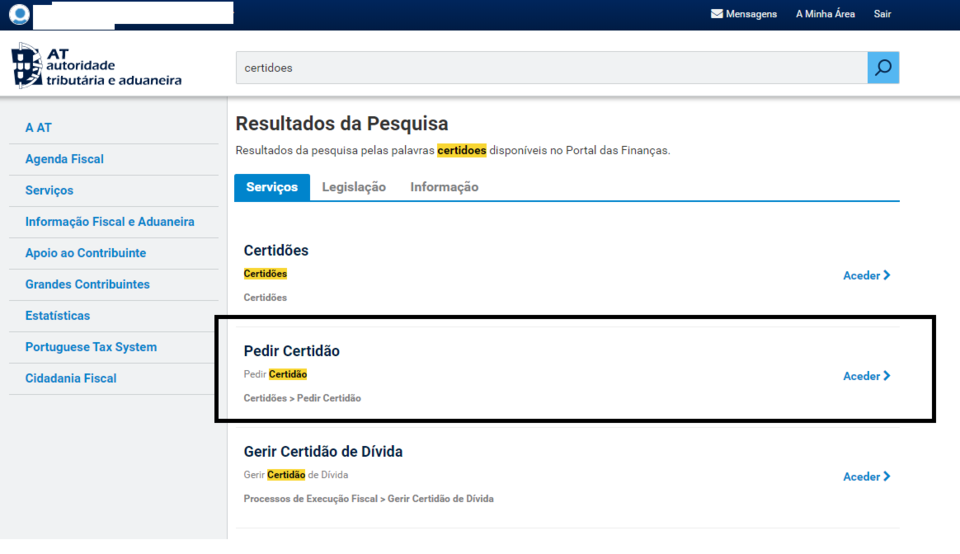
Task: Click the magnifying glass search button
Action: point(883,68)
